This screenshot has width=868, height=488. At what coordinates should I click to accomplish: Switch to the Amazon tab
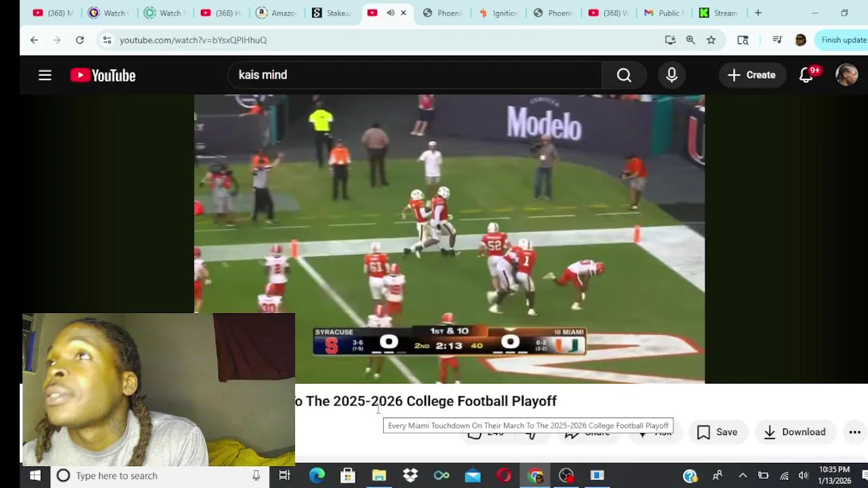click(275, 13)
